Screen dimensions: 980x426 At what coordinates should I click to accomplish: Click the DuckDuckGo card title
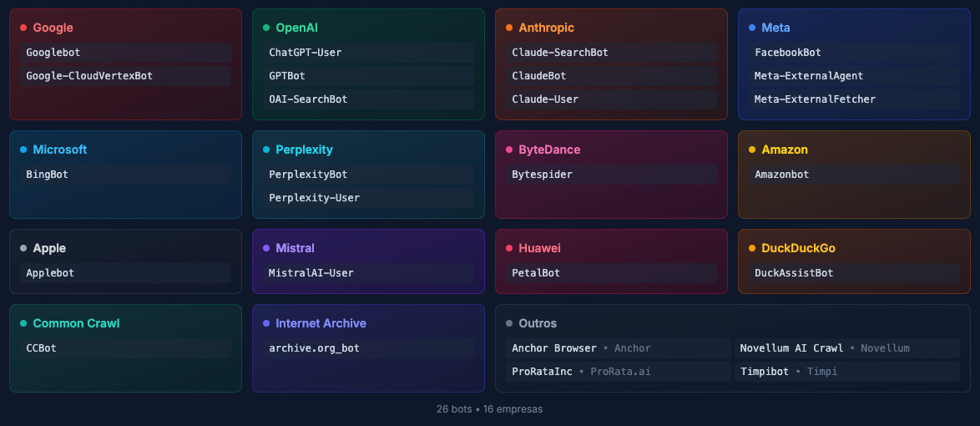point(798,248)
